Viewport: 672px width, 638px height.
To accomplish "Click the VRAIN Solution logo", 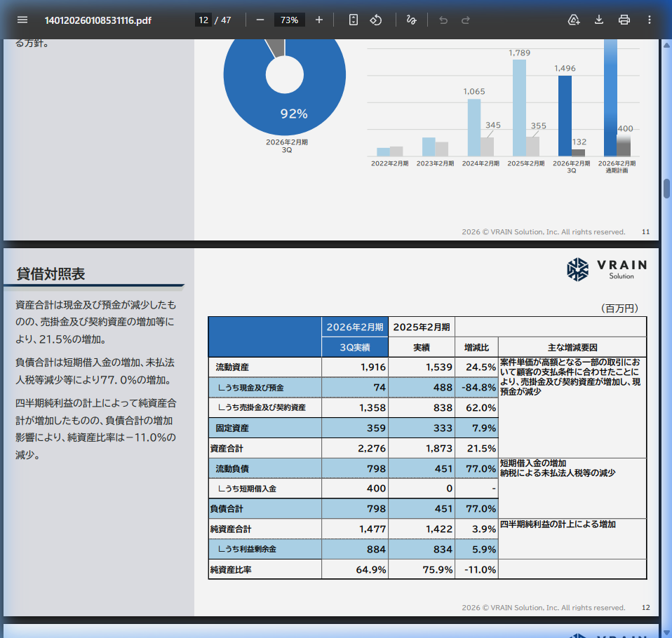I will pos(607,269).
